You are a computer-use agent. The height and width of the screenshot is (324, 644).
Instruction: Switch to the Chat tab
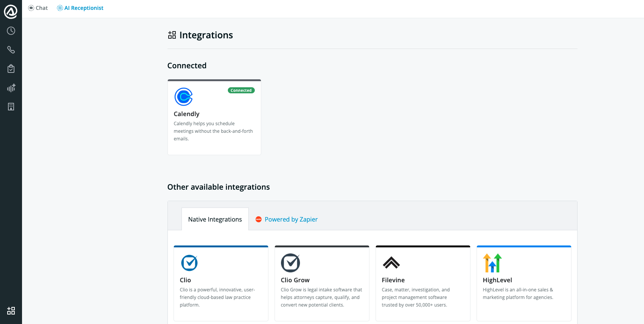tap(38, 8)
